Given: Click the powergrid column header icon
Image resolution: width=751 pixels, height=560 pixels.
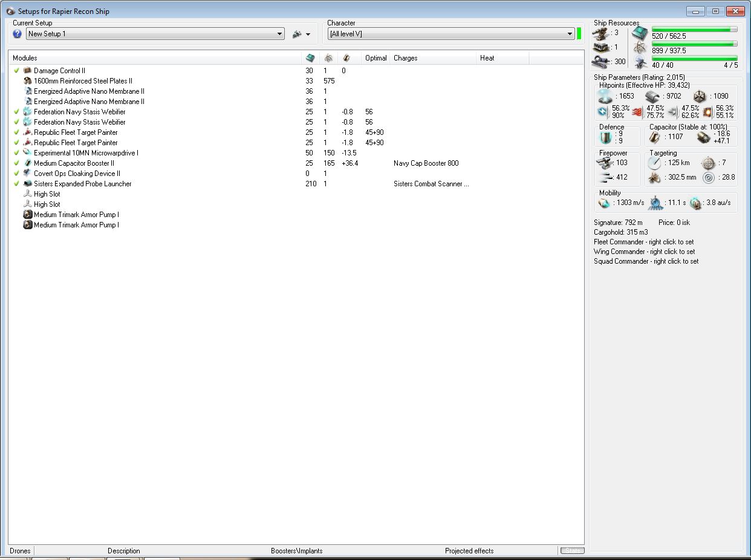Looking at the screenshot, I should [328, 58].
